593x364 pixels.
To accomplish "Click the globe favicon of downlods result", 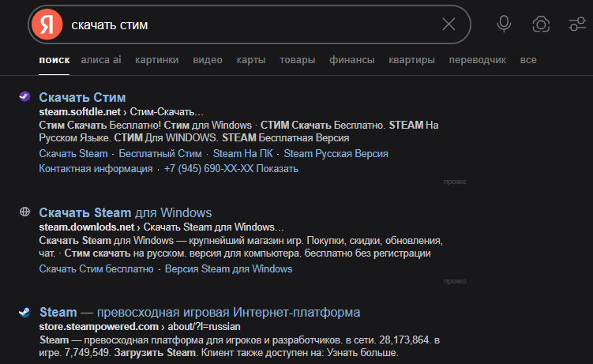I will pyautogui.click(x=24, y=212).
